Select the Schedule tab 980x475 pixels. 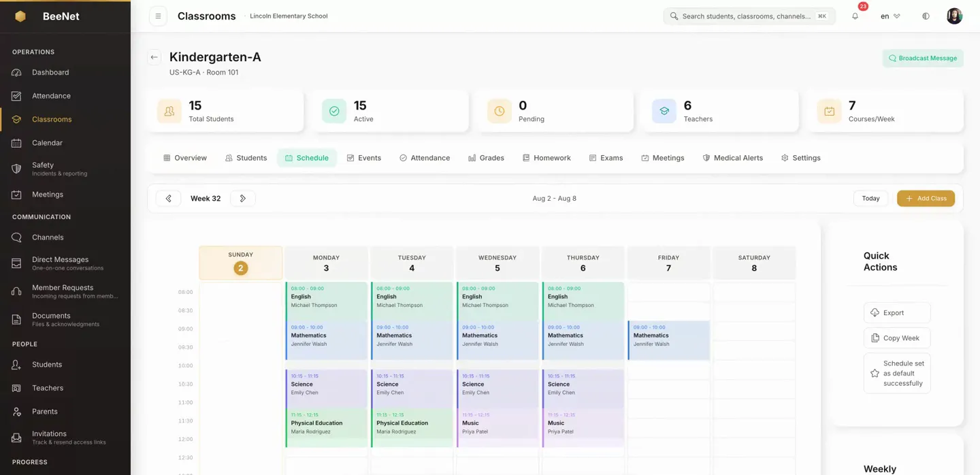pos(307,158)
